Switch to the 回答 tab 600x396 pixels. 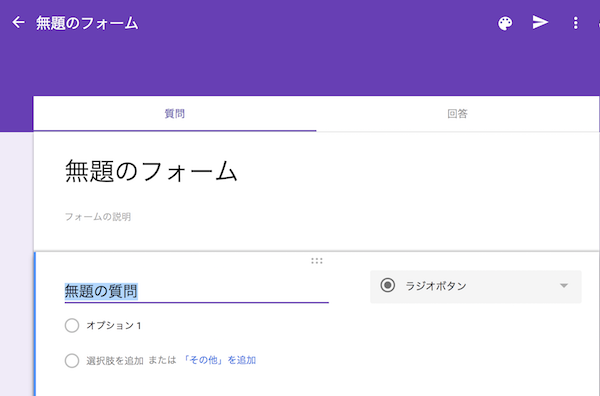pos(457,114)
